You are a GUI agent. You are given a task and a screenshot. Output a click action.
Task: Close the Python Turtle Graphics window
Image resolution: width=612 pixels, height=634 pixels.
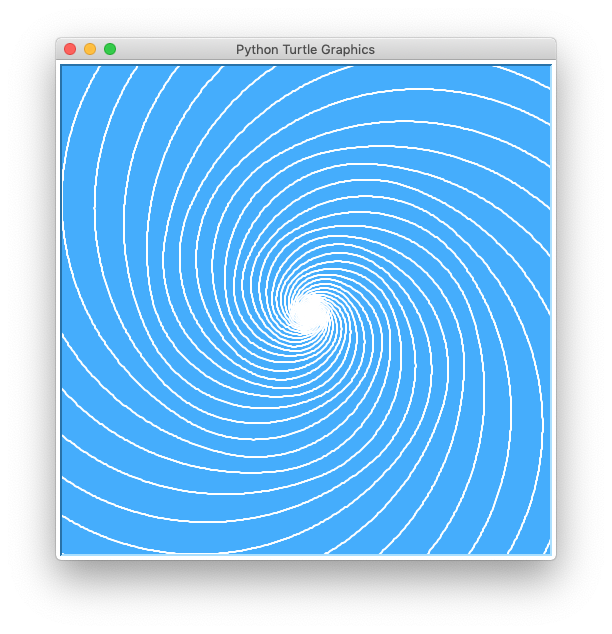point(70,49)
